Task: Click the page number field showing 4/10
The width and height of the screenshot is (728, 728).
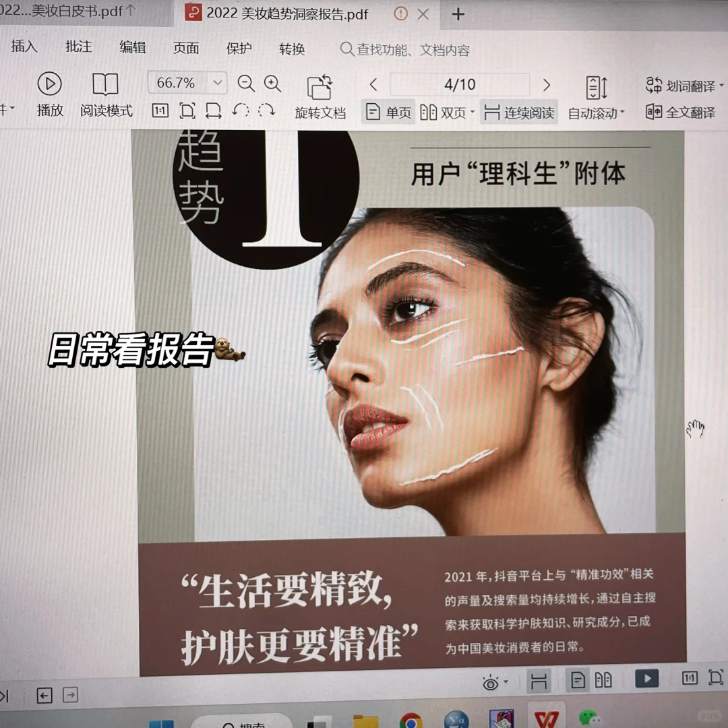Action: tap(460, 84)
